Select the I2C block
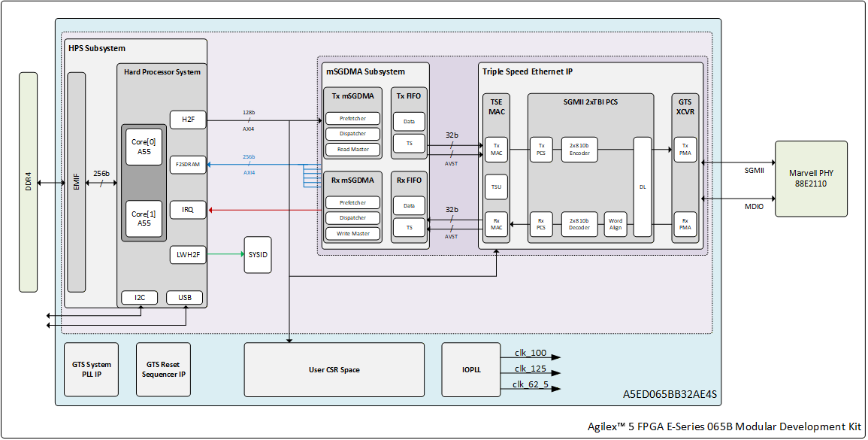This screenshot has height=440, width=868. (140, 298)
